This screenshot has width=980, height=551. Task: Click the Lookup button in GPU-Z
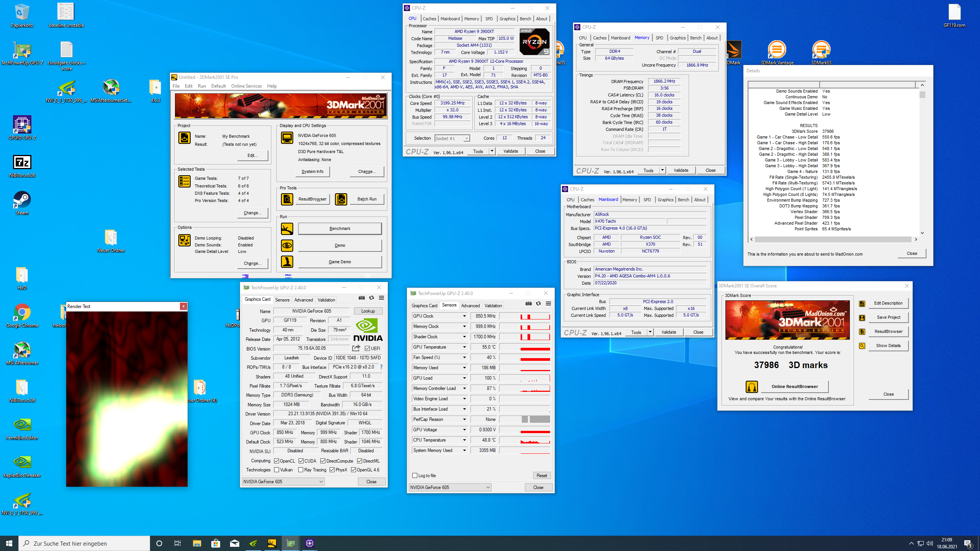(368, 311)
